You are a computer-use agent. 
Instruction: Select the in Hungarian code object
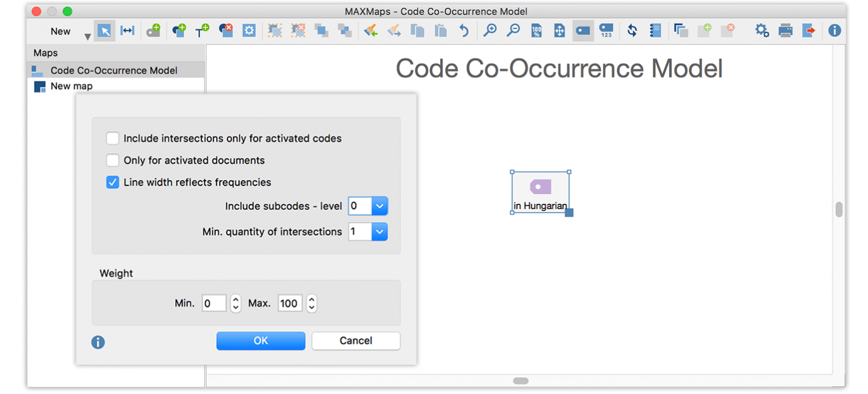(x=540, y=192)
